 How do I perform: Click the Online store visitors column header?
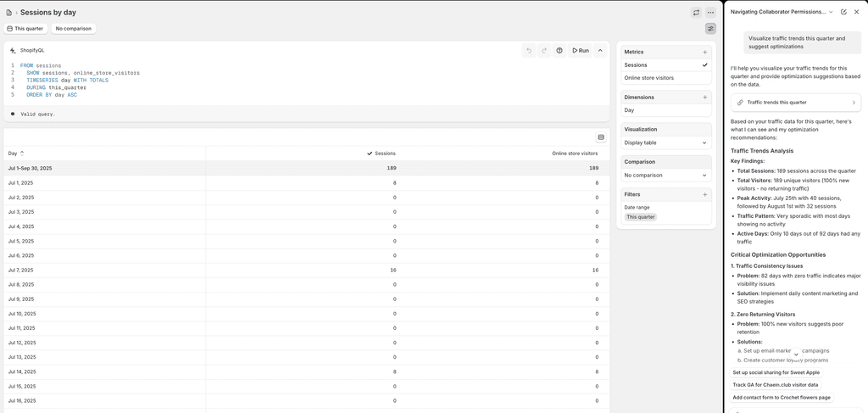(575, 153)
